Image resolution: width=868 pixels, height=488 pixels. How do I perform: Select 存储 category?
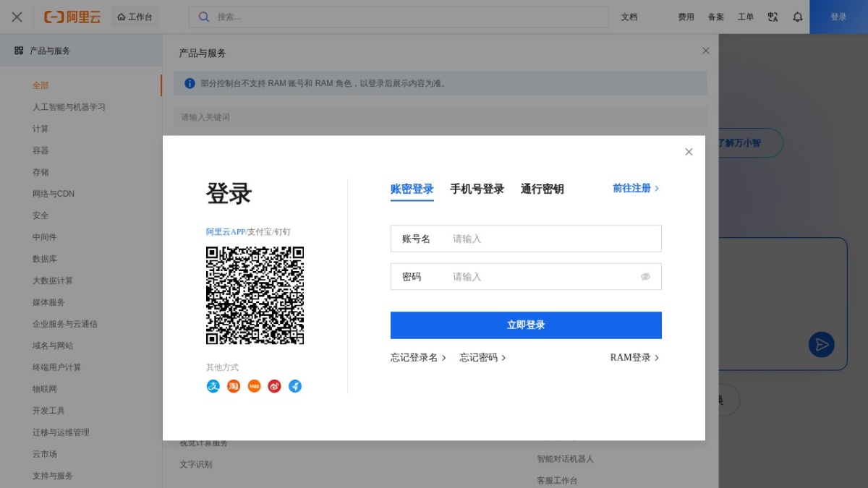tap(41, 172)
